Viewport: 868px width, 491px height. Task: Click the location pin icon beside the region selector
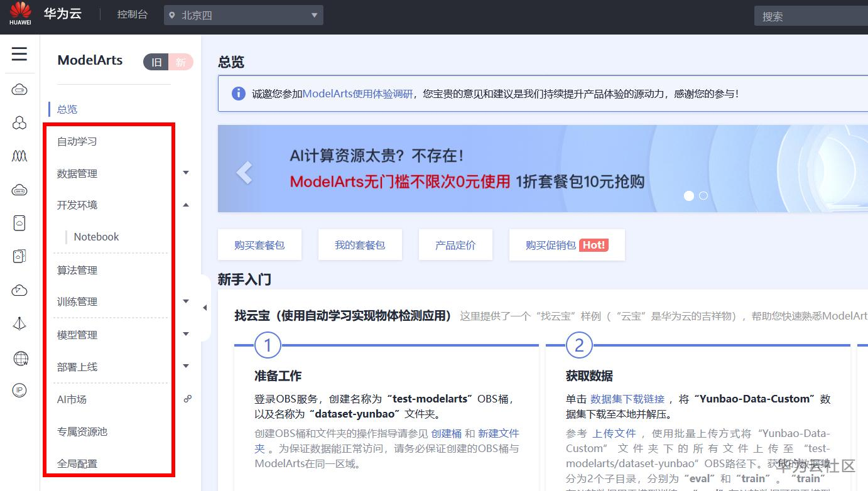click(x=173, y=15)
